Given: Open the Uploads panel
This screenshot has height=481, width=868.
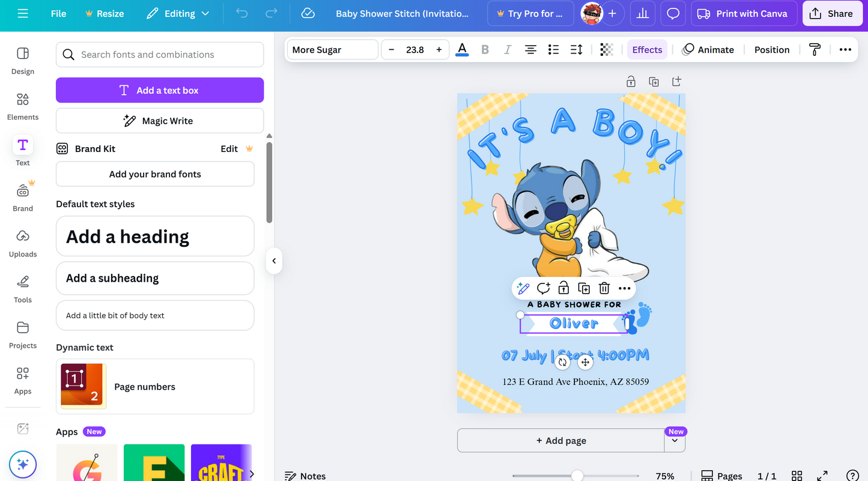Looking at the screenshot, I should pyautogui.click(x=22, y=243).
